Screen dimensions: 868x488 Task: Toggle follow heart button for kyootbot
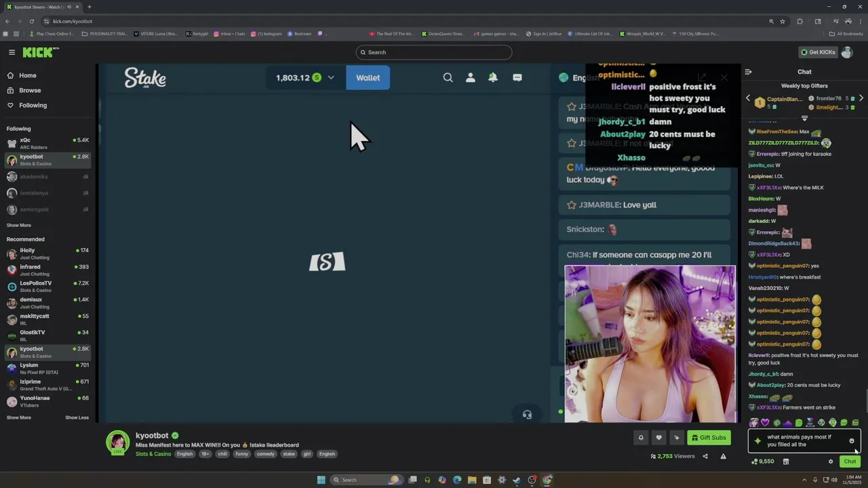click(658, 438)
